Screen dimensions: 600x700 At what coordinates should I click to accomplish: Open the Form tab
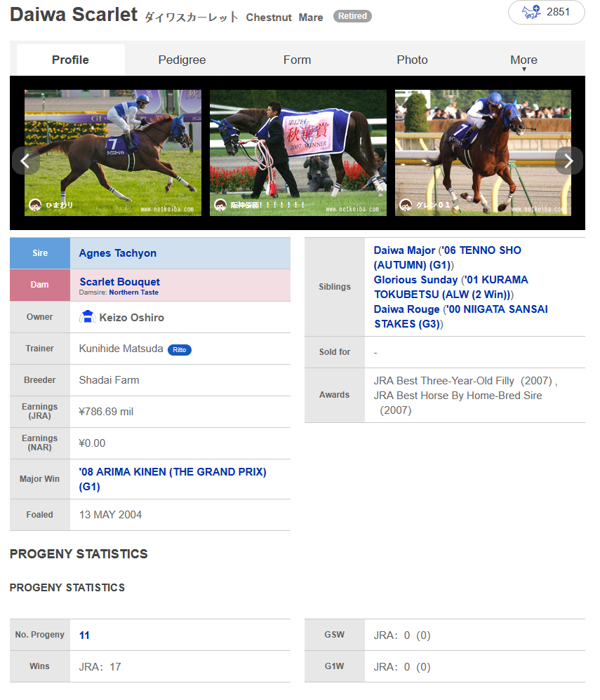tap(297, 60)
